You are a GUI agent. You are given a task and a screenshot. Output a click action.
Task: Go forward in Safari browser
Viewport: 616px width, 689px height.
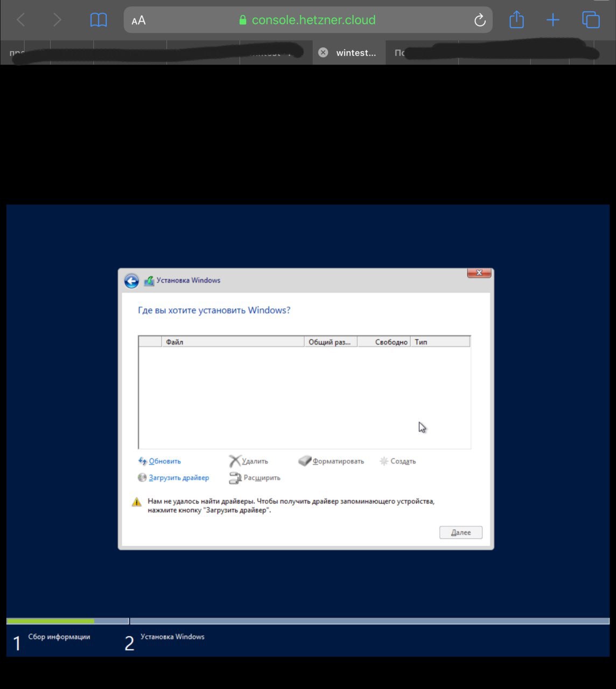point(57,20)
